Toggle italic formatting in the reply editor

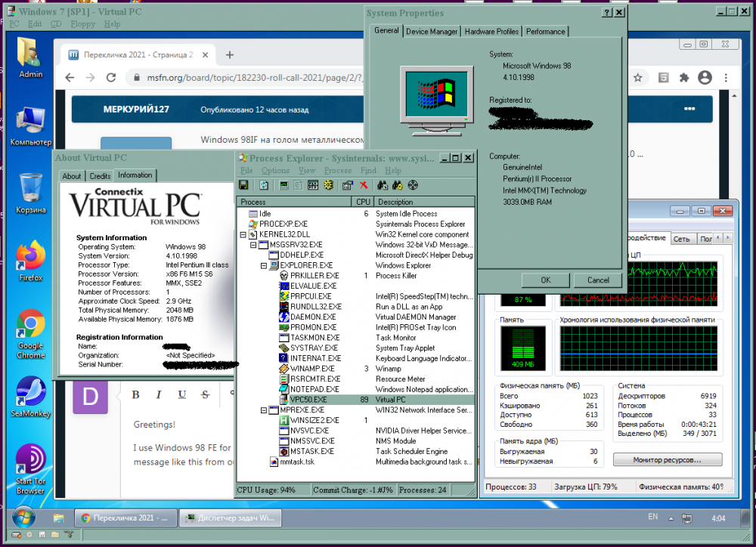click(x=159, y=394)
